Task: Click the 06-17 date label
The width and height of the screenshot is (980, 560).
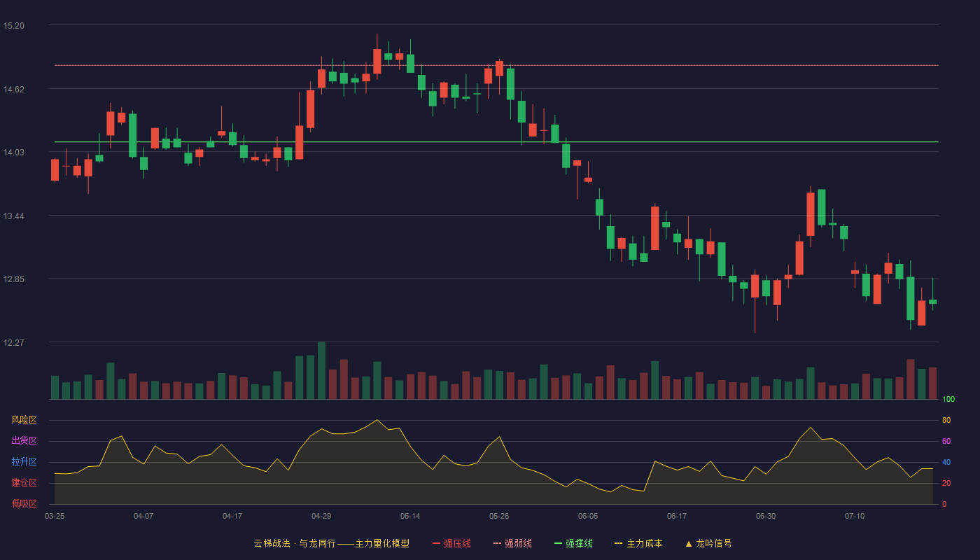Action: tap(677, 516)
